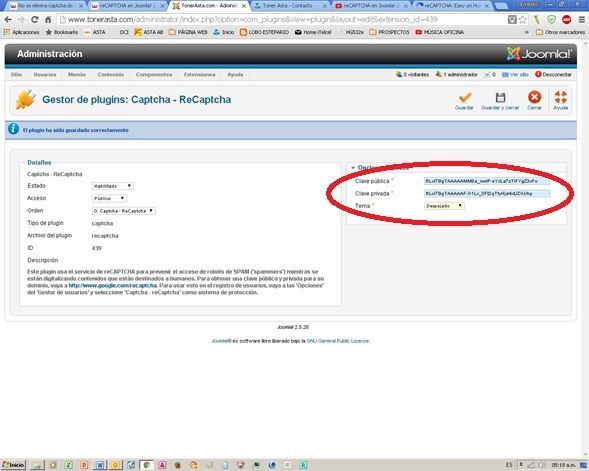Open the Componentes menu

(x=154, y=75)
